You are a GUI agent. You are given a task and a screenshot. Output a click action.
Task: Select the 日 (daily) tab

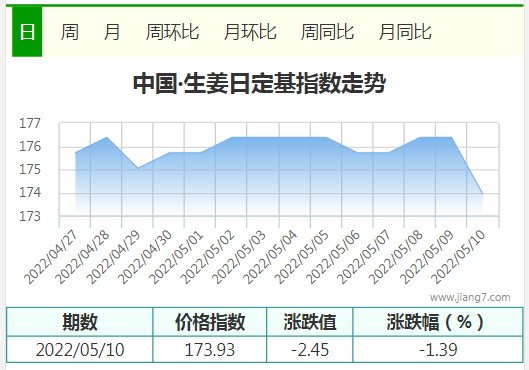(x=27, y=32)
